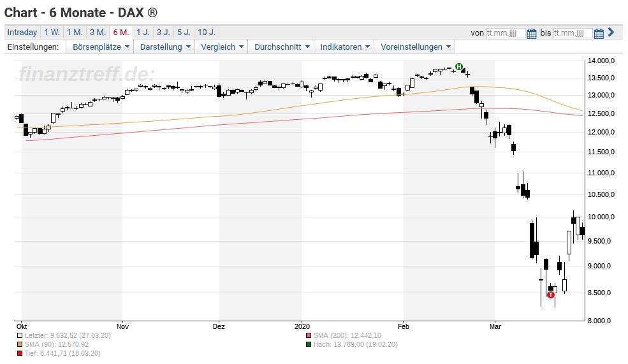Expand the Börsenplätze dropdown
This screenshot has height=364, width=628.
(101, 47)
